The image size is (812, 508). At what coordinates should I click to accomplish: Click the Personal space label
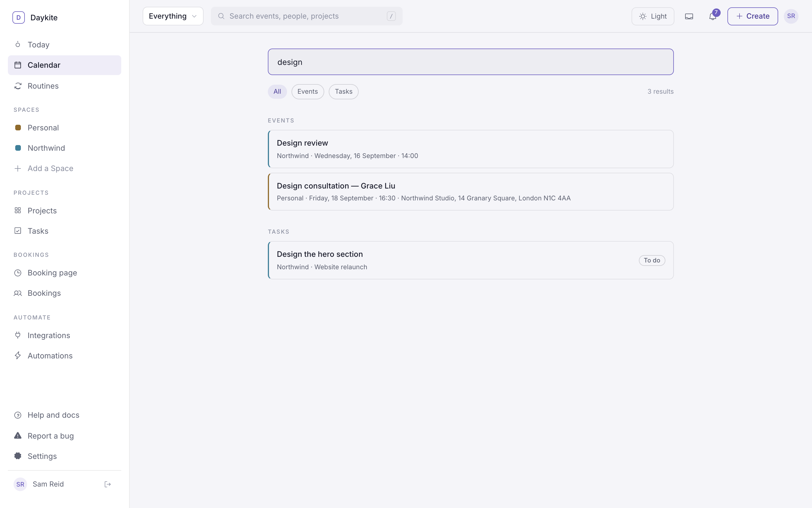pyautogui.click(x=43, y=128)
